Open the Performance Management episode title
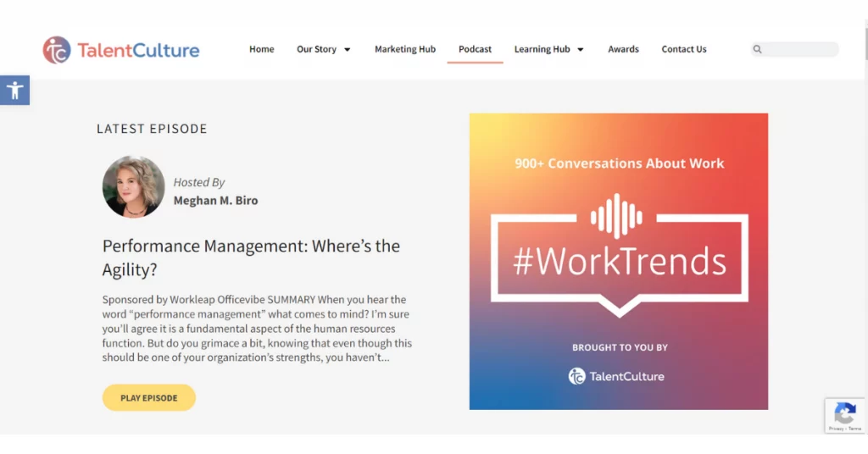The image size is (868, 454). (251, 257)
